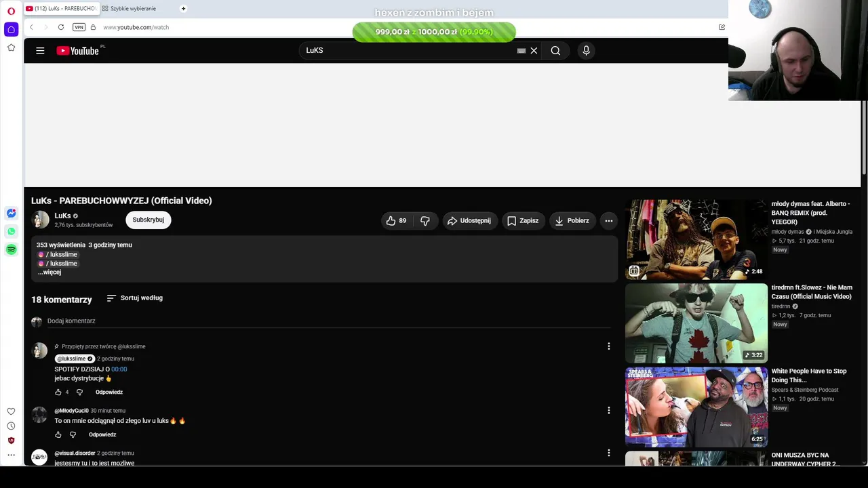Open options menu for pinned comment
This screenshot has width=868, height=488.
click(x=608, y=346)
